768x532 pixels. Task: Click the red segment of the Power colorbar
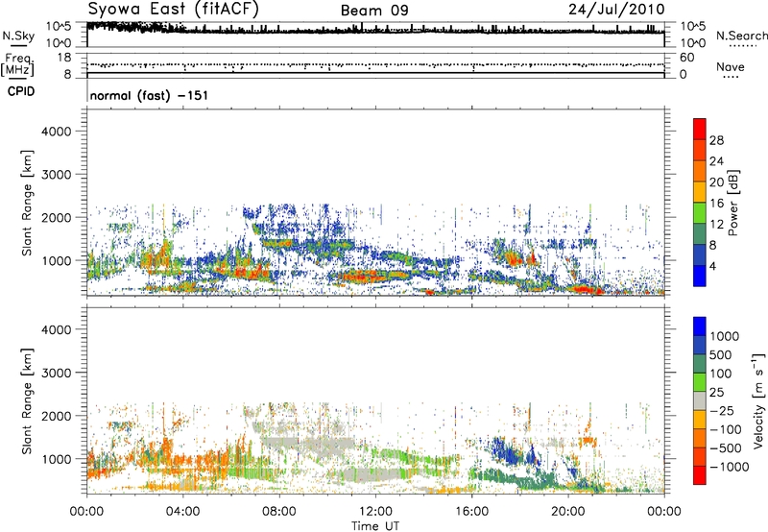point(700,128)
